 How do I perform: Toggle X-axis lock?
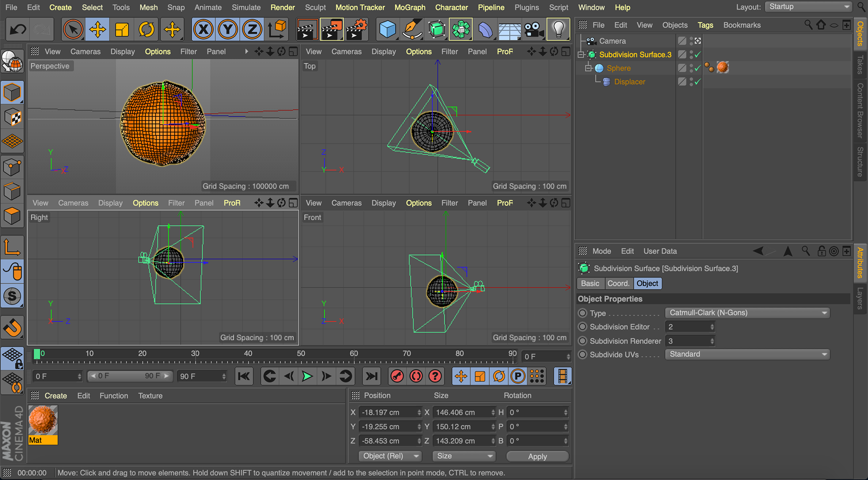[203, 30]
